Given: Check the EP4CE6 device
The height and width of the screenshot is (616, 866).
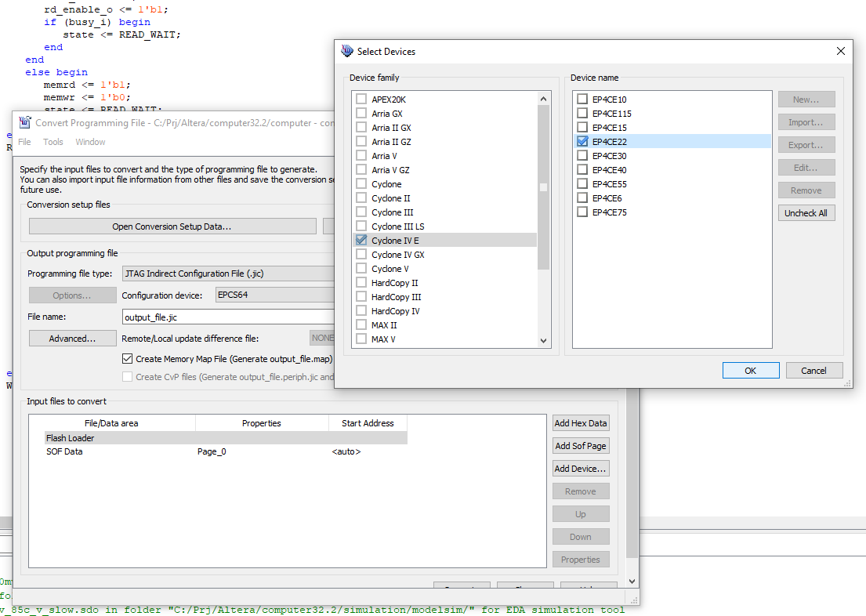Looking at the screenshot, I should pos(582,197).
